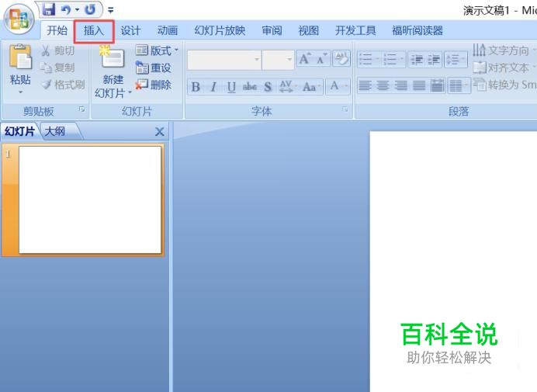Expand the 粘贴 paste options arrow
537x392 pixels.
point(20,92)
